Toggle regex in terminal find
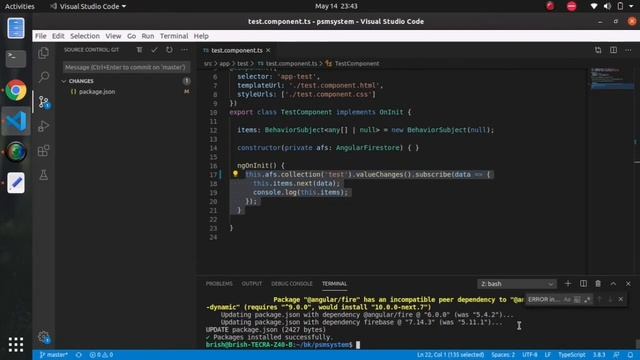The image size is (640, 360). [587, 300]
